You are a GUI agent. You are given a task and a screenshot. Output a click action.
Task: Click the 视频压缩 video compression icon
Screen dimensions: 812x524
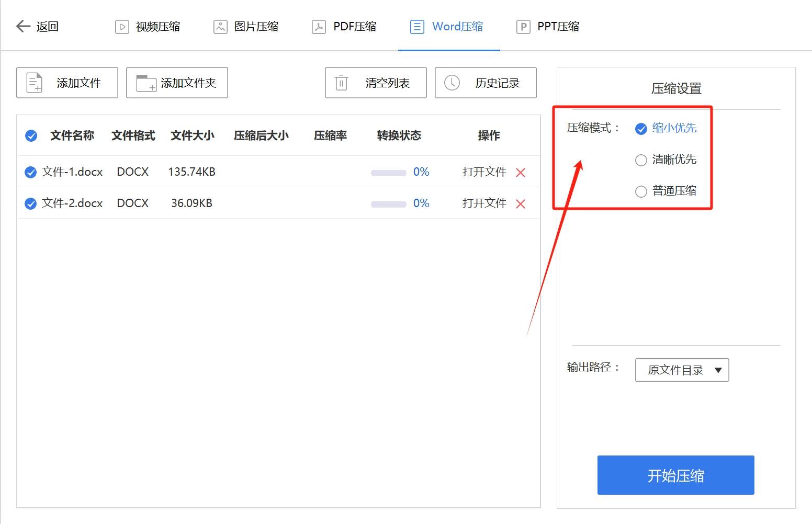[x=122, y=26]
